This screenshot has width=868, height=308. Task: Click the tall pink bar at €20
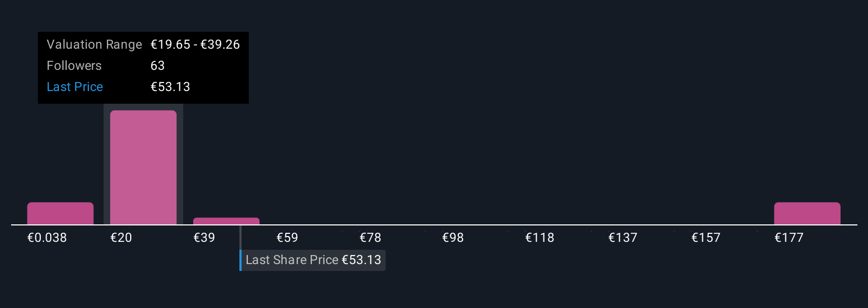point(143,167)
